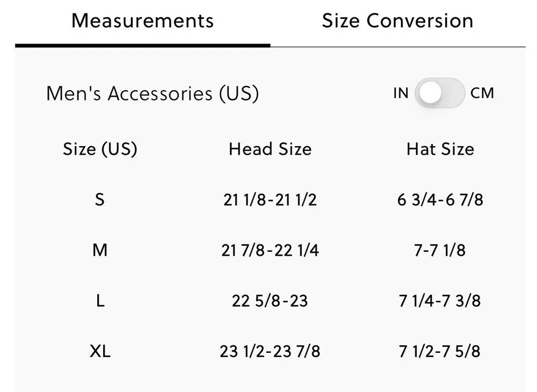Click the Men's Accessories (US) heading
The image size is (537, 392).
[x=153, y=93]
